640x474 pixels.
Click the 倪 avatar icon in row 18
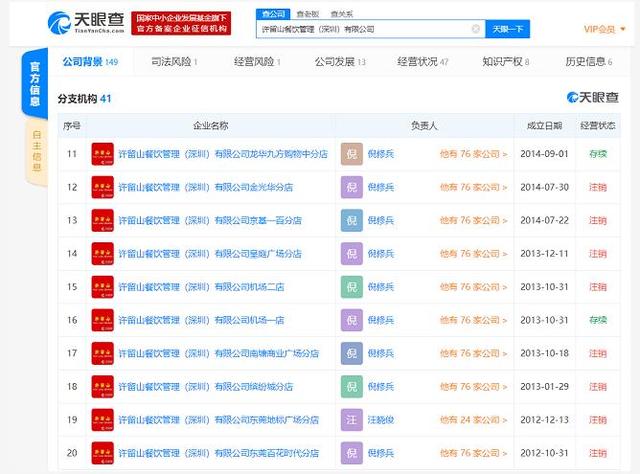352,387
